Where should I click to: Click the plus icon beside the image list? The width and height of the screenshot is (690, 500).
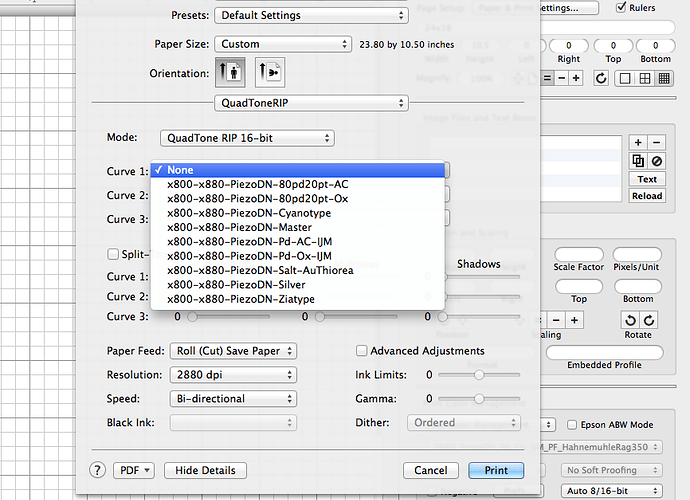click(x=639, y=143)
